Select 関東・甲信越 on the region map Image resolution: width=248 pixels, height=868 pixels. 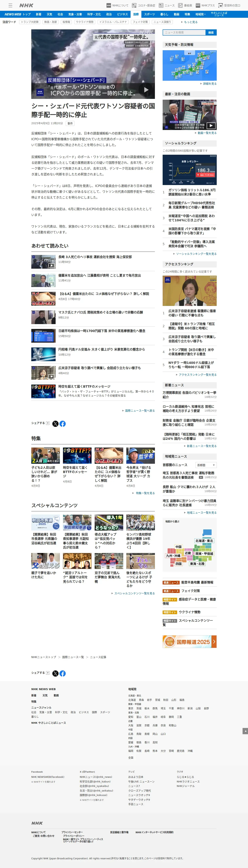pyautogui.click(x=204, y=554)
